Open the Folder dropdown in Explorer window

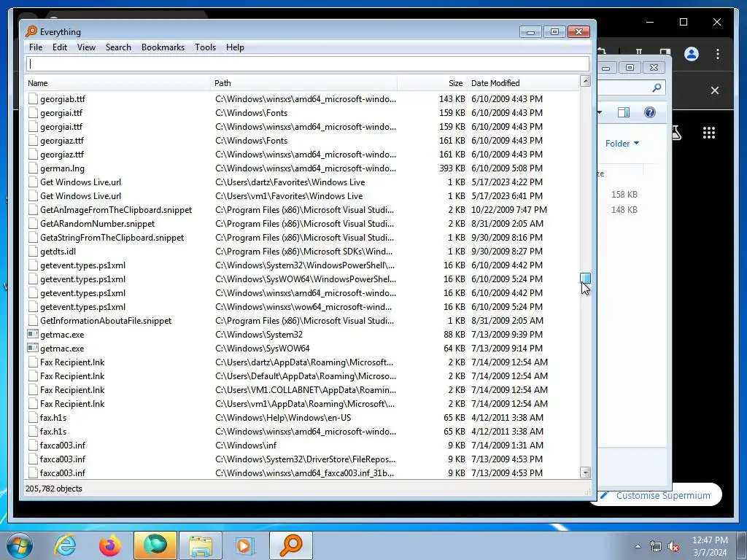coord(622,144)
